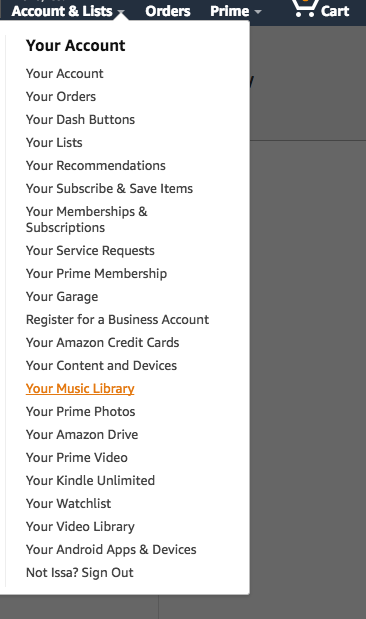Viewport: 366px width, 619px height.
Task: Open the Your Account link
Action: point(64,73)
